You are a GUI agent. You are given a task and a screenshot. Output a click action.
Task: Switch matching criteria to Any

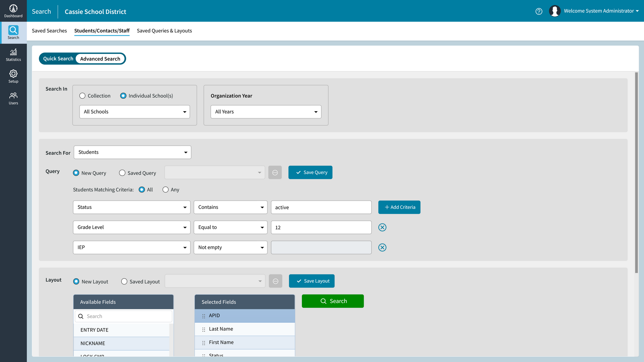(165, 189)
